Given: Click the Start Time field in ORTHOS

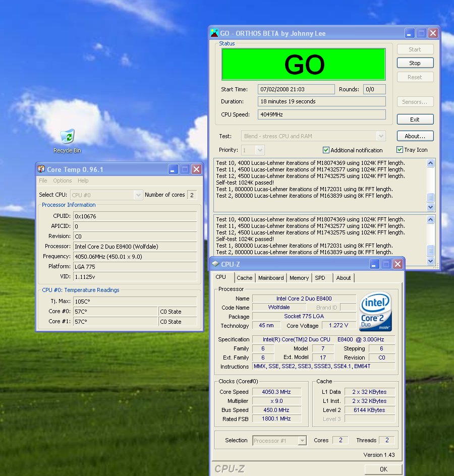Looking at the screenshot, I should (296, 89).
